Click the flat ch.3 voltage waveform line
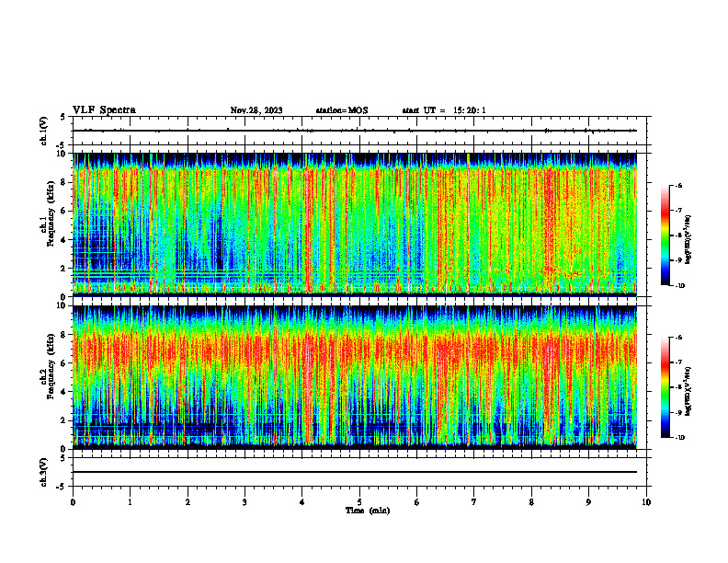Screen dimensions: 728x563 tap(355, 472)
